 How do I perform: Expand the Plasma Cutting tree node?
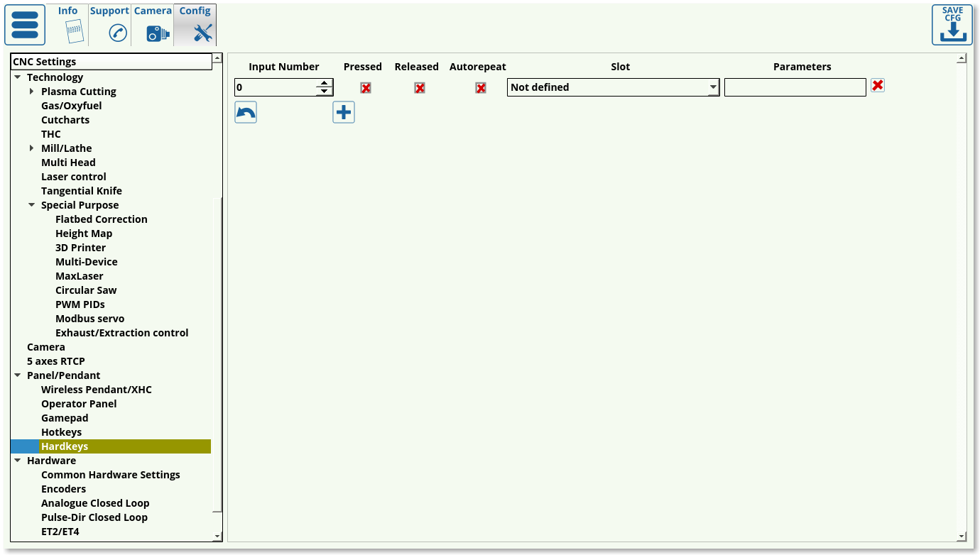[32, 92]
